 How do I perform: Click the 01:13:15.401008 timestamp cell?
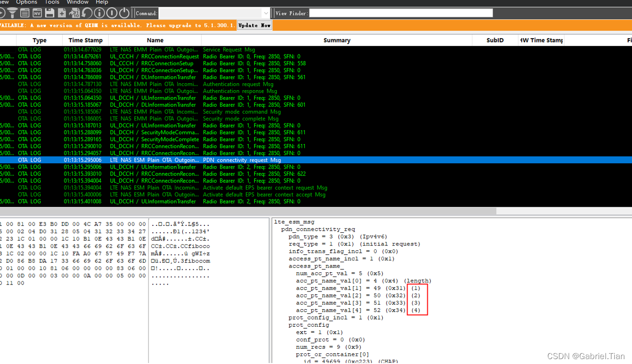(x=83, y=201)
